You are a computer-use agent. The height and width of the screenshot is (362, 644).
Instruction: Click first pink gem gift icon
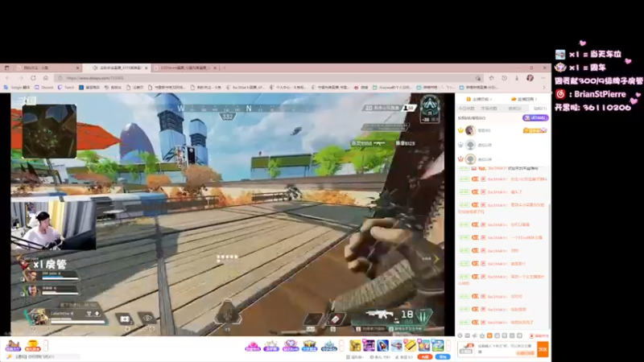(x=253, y=346)
